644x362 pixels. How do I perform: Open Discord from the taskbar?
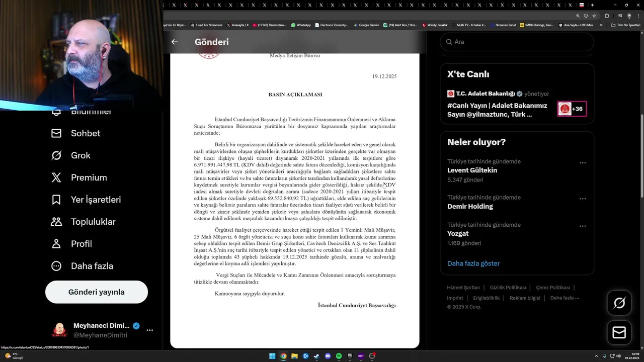click(x=328, y=356)
